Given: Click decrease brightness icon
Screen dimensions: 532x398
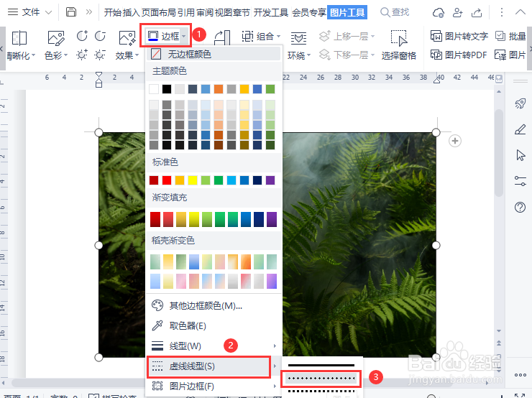Looking at the screenshot, I should 100,55.
